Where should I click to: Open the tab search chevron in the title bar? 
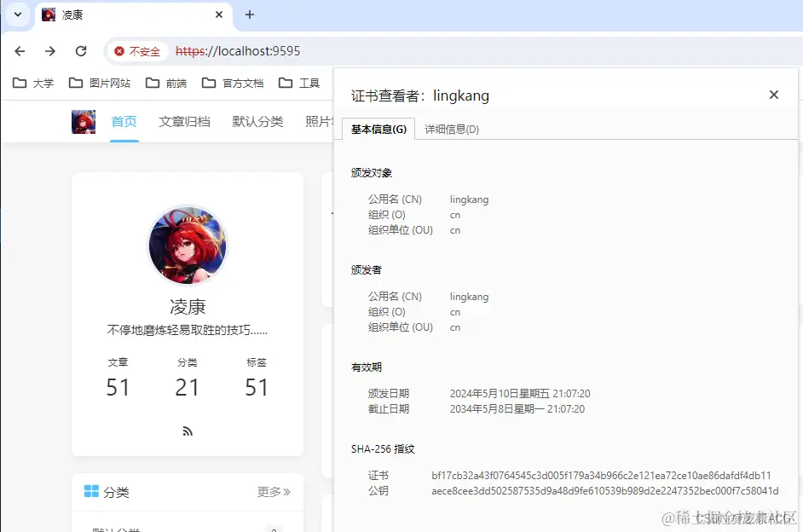(x=17, y=14)
